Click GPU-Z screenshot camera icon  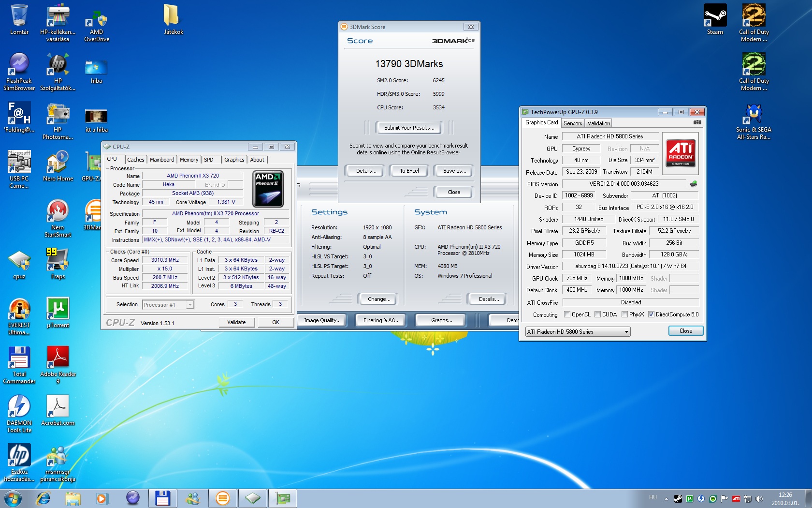pos(697,122)
